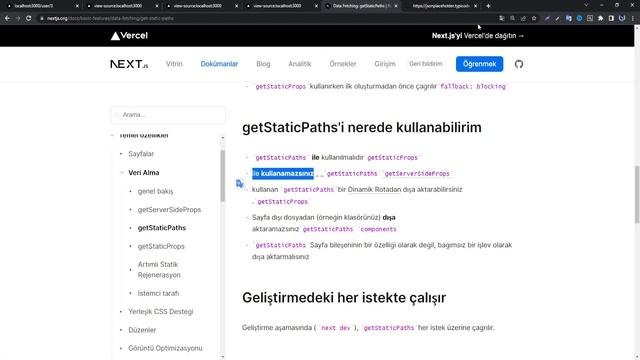640x360 pixels.
Task: Open the GitHub icon in site header
Action: tap(519, 64)
